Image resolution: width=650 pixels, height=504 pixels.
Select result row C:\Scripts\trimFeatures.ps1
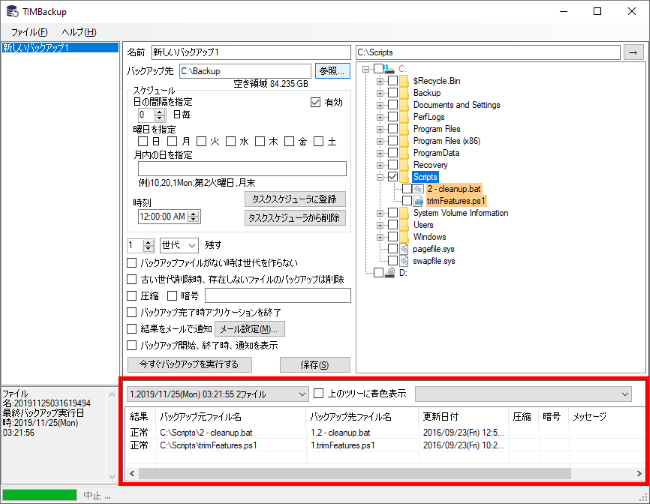pos(386,446)
